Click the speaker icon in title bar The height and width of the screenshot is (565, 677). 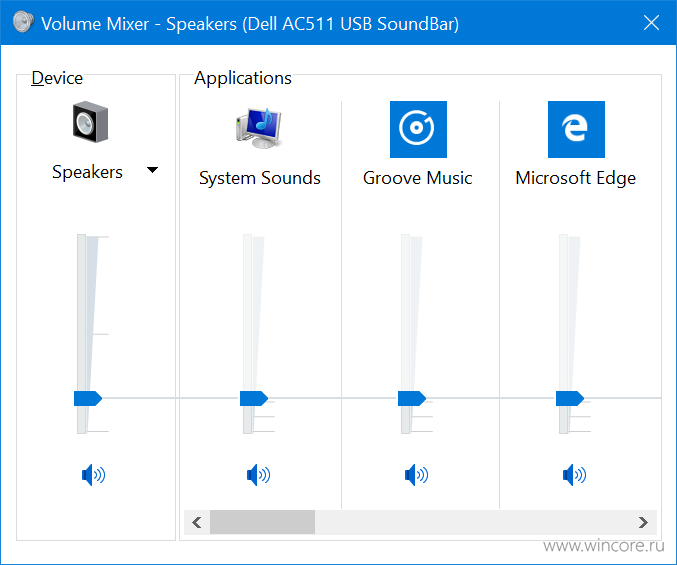(23, 22)
